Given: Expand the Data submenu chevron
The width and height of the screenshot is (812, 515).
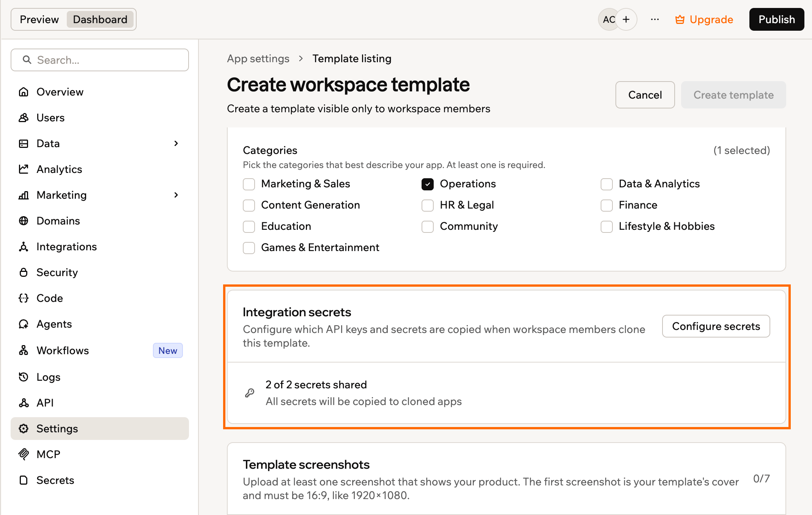Looking at the screenshot, I should (176, 143).
